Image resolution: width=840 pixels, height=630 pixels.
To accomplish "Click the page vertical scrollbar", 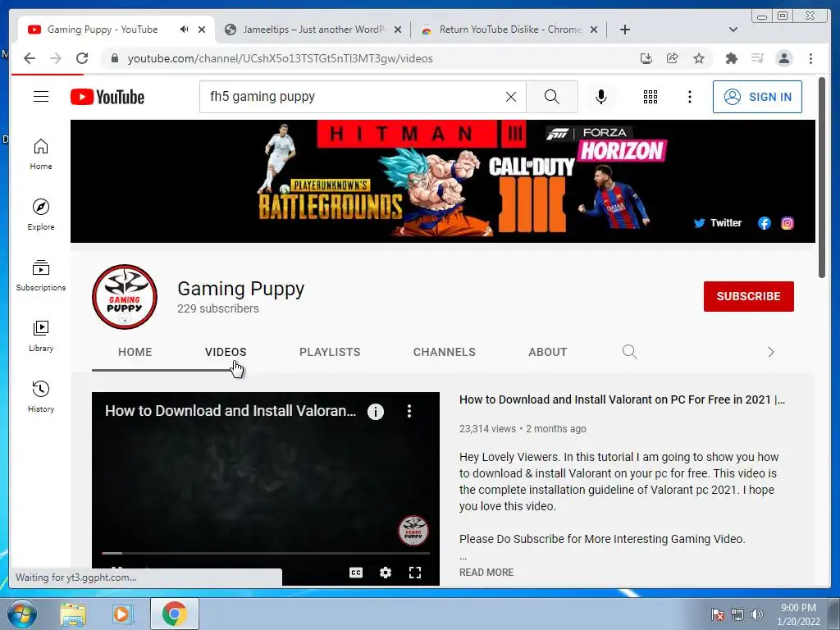I will point(822,178).
